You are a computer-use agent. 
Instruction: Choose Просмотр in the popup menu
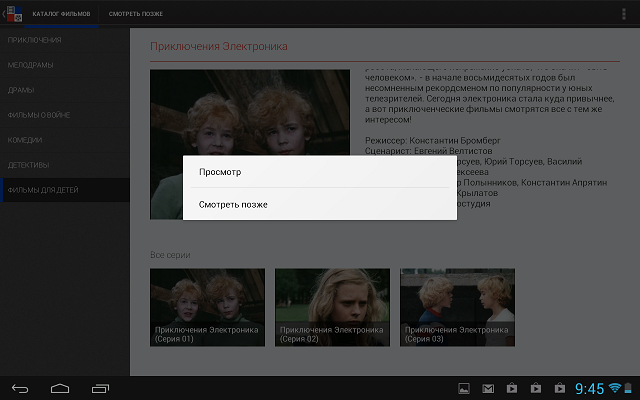tap(320, 172)
